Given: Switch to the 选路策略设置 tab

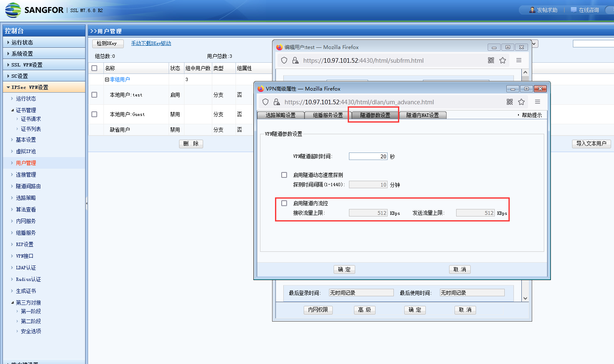Looking at the screenshot, I should pos(280,115).
